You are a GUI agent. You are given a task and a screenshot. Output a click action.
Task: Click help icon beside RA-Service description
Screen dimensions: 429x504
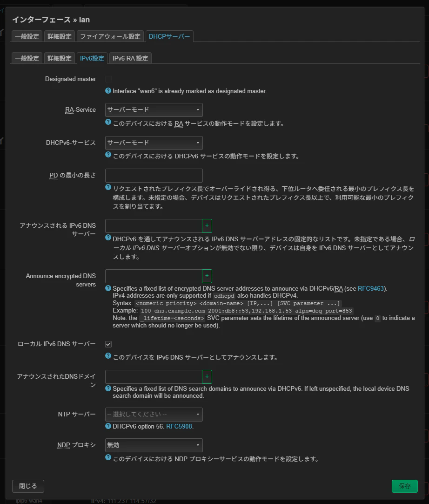tap(108, 122)
